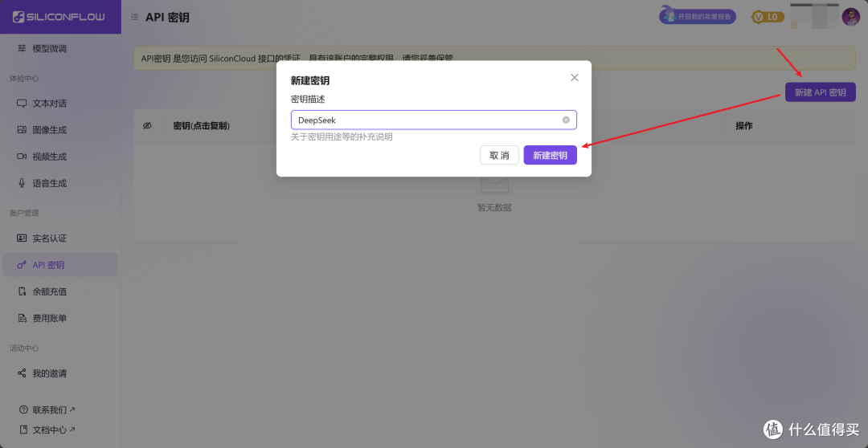This screenshot has height=448, width=868.
Task: Click the 关于密钥用途等的补充说明 hint text
Action: [x=342, y=136]
